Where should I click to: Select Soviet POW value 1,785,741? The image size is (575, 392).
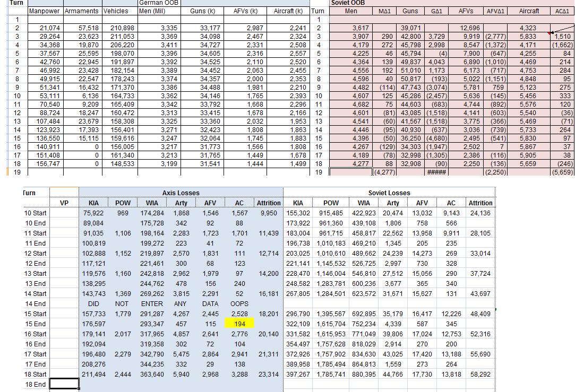point(331,374)
